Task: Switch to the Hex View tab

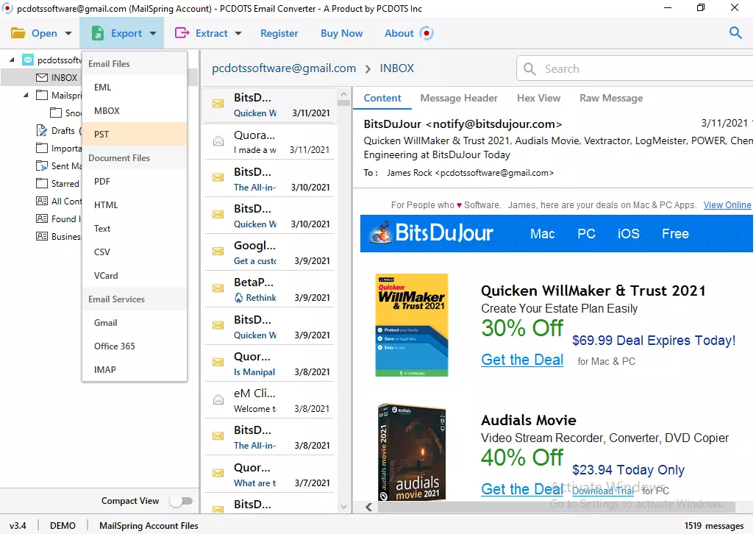Action: pyautogui.click(x=538, y=98)
